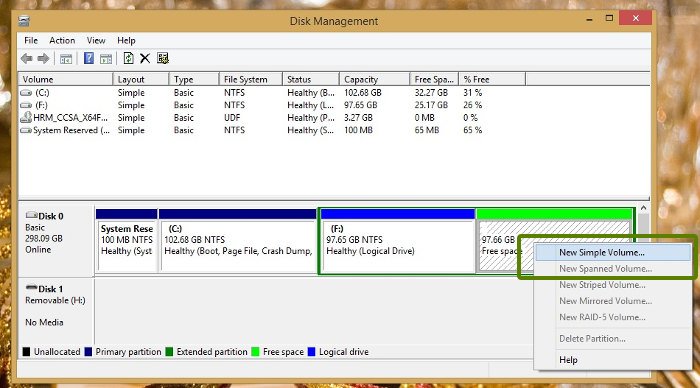The height and width of the screenshot is (388, 700).
Task: Click the '31 %' free percentage cell
Action: pos(472,93)
